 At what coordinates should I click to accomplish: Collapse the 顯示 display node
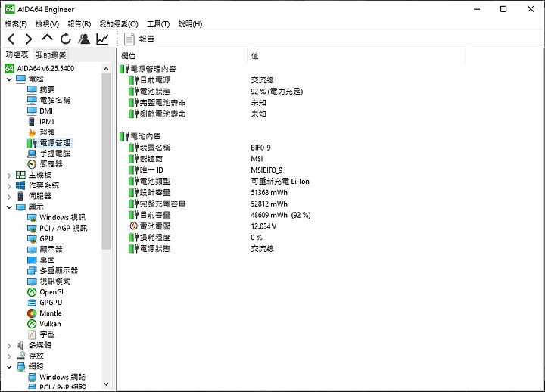pyautogui.click(x=9, y=207)
